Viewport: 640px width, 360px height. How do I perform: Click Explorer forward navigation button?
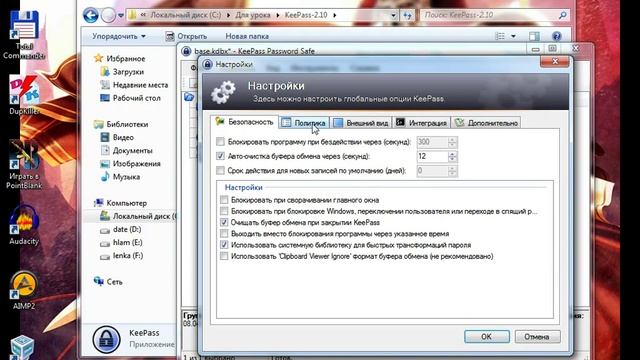(108, 16)
